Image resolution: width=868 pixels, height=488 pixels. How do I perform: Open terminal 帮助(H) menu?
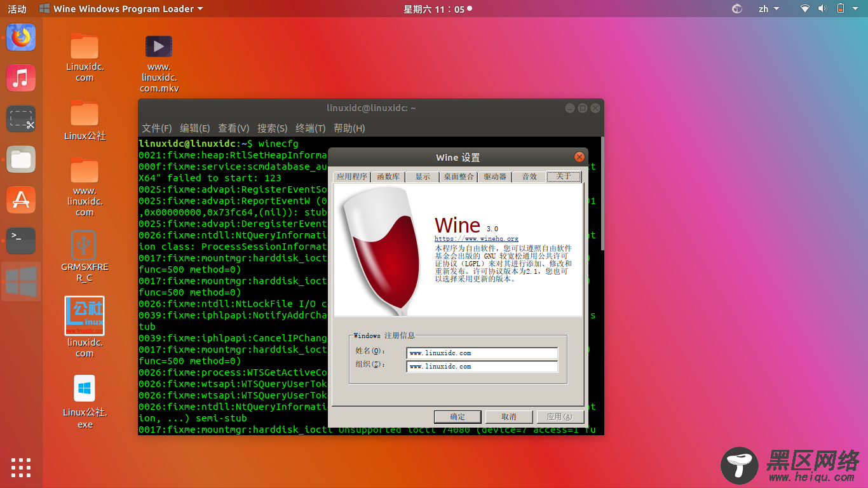point(349,128)
